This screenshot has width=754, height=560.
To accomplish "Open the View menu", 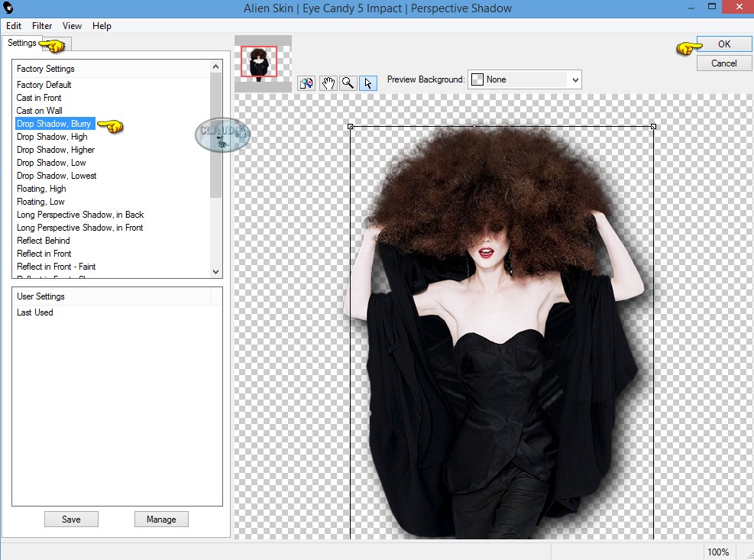I will coord(72,26).
